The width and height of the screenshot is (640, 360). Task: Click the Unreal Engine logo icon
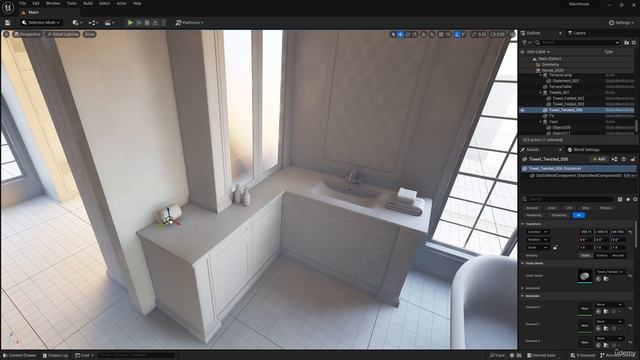point(8,7)
